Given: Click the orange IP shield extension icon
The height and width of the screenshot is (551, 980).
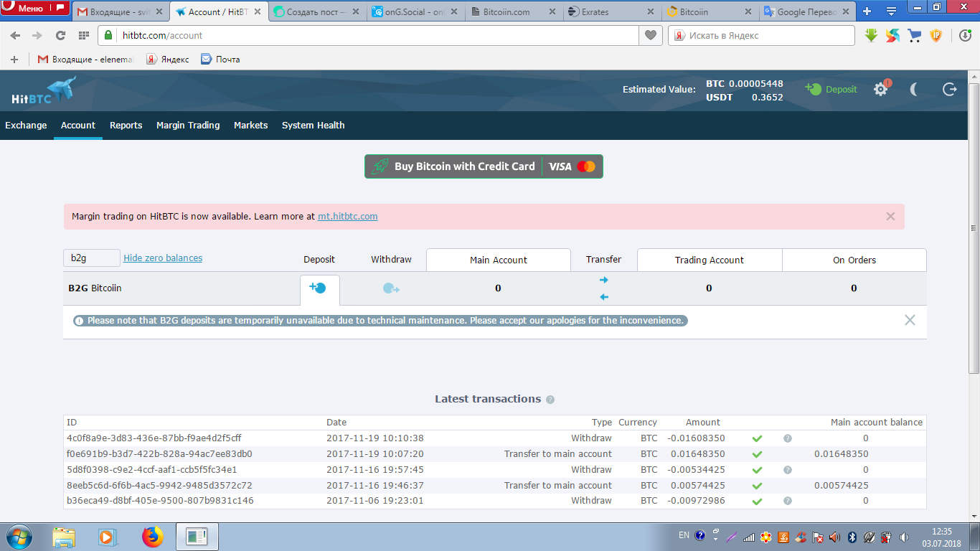Looking at the screenshot, I should click(x=936, y=35).
